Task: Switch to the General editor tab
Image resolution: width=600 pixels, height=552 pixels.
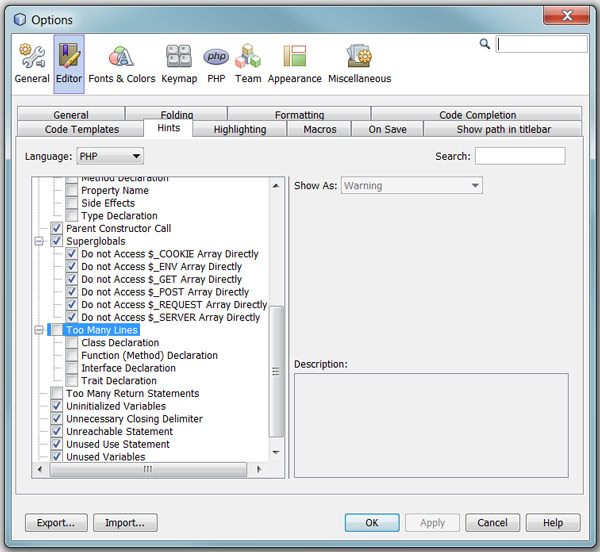Action: [71, 115]
